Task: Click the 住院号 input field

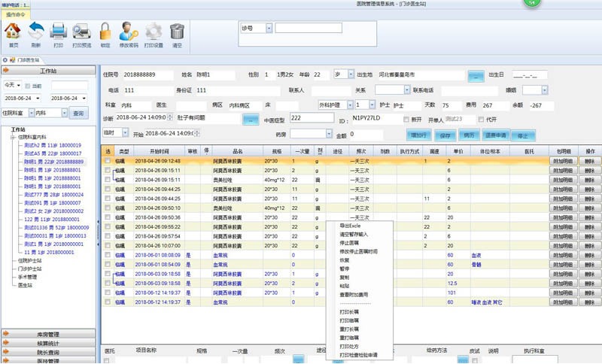Action: point(147,74)
